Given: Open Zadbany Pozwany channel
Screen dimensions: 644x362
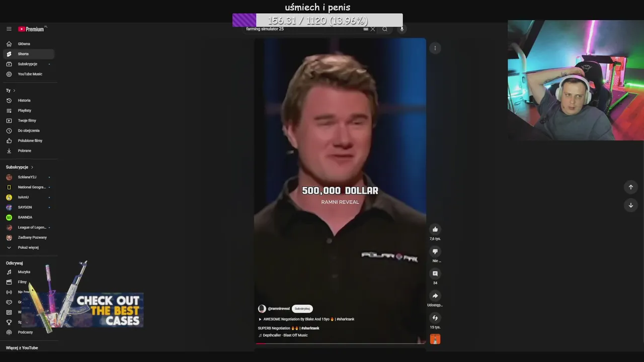Looking at the screenshot, I should tap(28, 237).
